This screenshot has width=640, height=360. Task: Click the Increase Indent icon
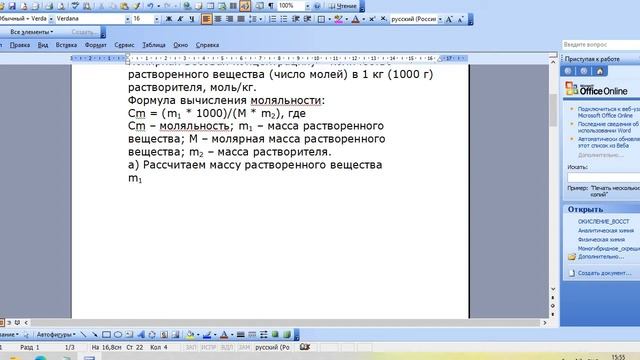(x=307, y=19)
